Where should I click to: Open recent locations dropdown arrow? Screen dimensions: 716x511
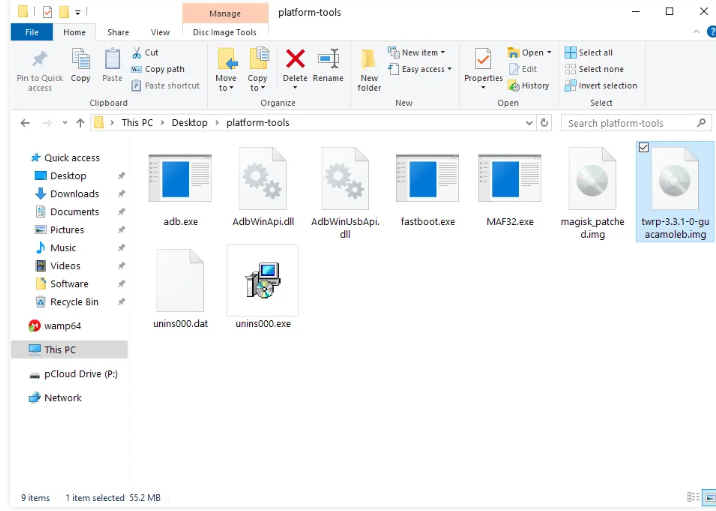coord(65,123)
